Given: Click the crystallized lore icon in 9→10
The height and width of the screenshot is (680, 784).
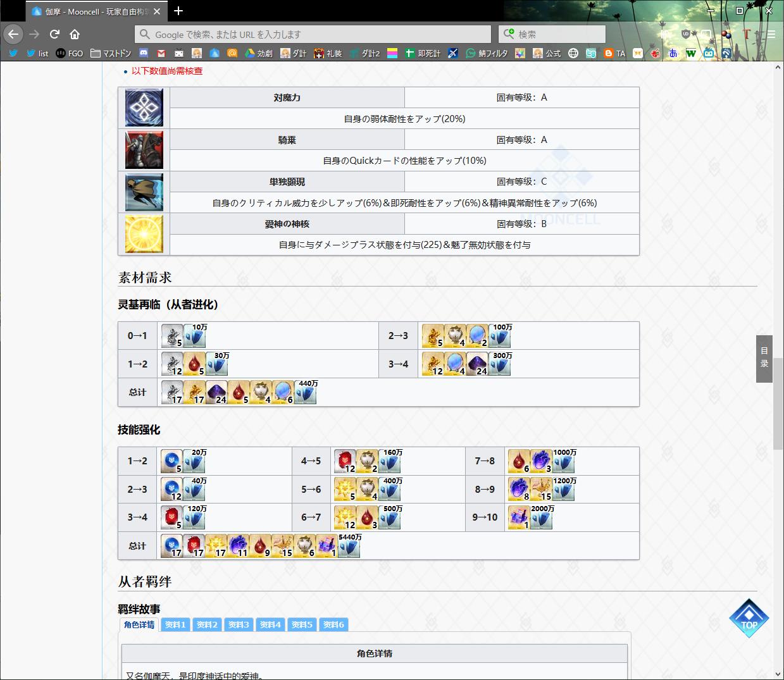Looking at the screenshot, I should click(519, 517).
